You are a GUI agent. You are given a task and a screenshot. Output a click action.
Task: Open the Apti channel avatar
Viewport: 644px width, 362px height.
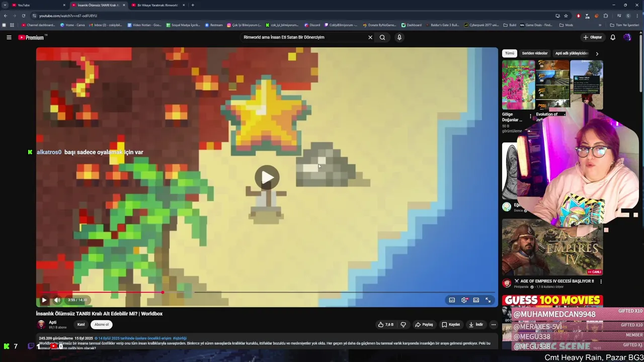point(41,324)
